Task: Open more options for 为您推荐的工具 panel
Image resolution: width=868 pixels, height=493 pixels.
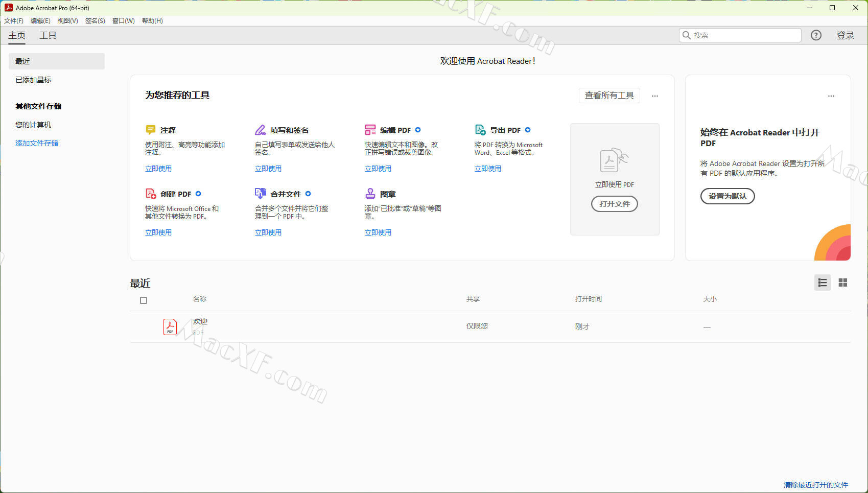Action: point(655,96)
